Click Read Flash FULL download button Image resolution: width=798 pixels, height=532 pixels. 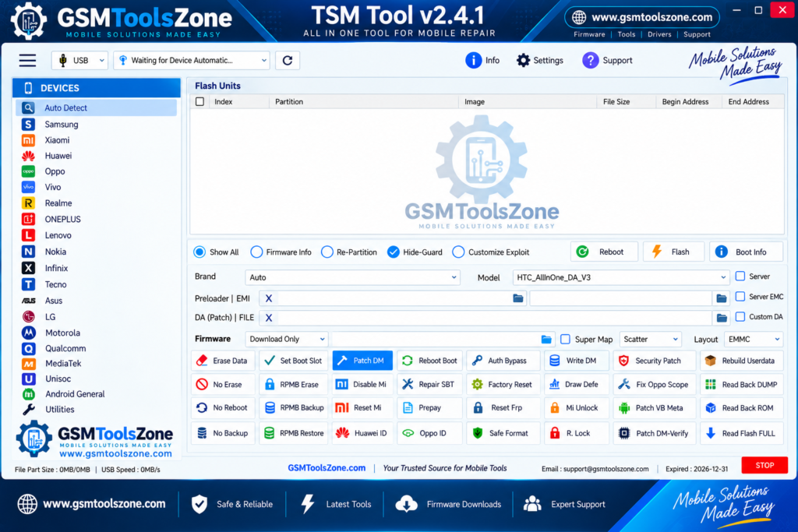pyautogui.click(x=741, y=433)
